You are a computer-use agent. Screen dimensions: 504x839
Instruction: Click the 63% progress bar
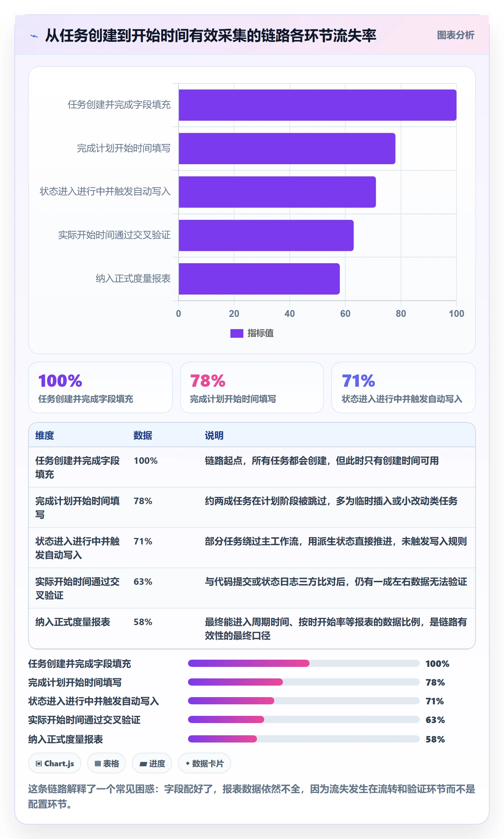[303, 719]
